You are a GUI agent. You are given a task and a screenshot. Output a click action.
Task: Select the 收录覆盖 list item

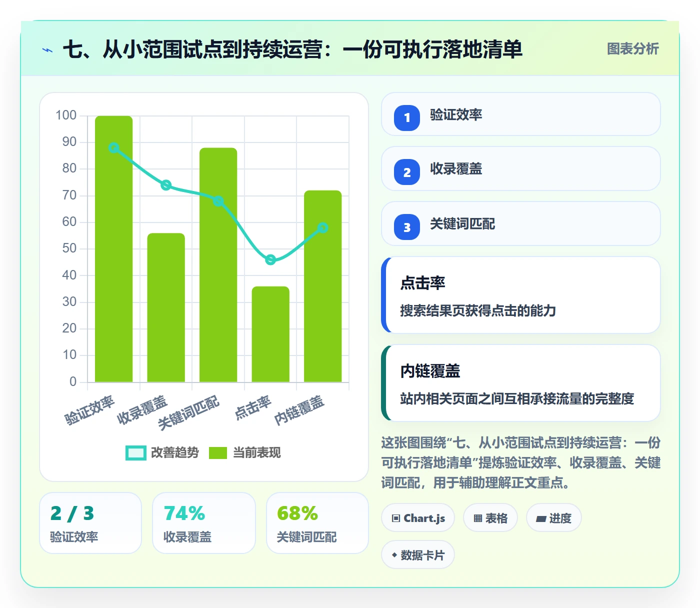click(x=520, y=168)
